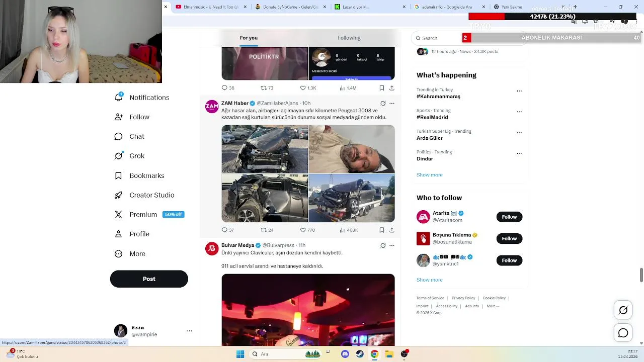Image resolution: width=644 pixels, height=362 pixels.
Task: Reply to the post with 38 comments
Action: click(224, 88)
